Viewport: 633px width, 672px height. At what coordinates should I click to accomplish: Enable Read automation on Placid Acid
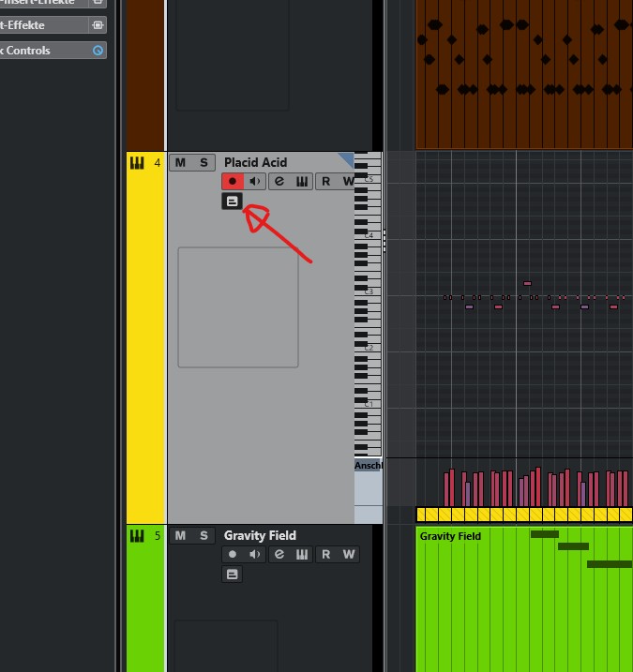point(325,182)
